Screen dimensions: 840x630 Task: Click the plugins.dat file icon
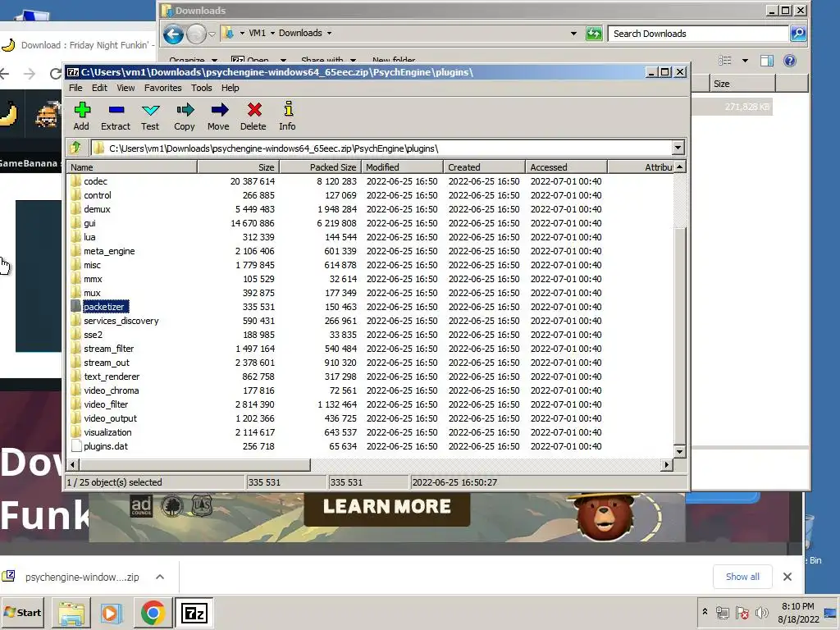pyautogui.click(x=75, y=446)
